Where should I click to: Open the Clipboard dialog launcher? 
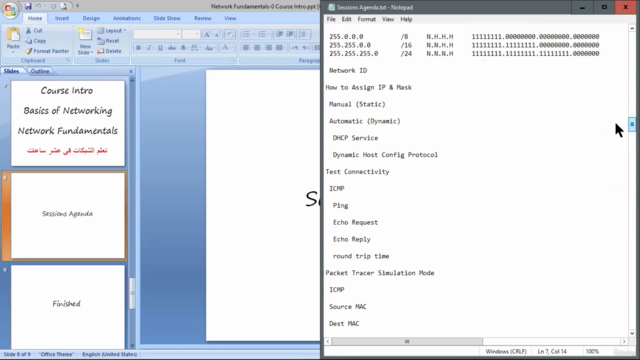click(x=68, y=60)
